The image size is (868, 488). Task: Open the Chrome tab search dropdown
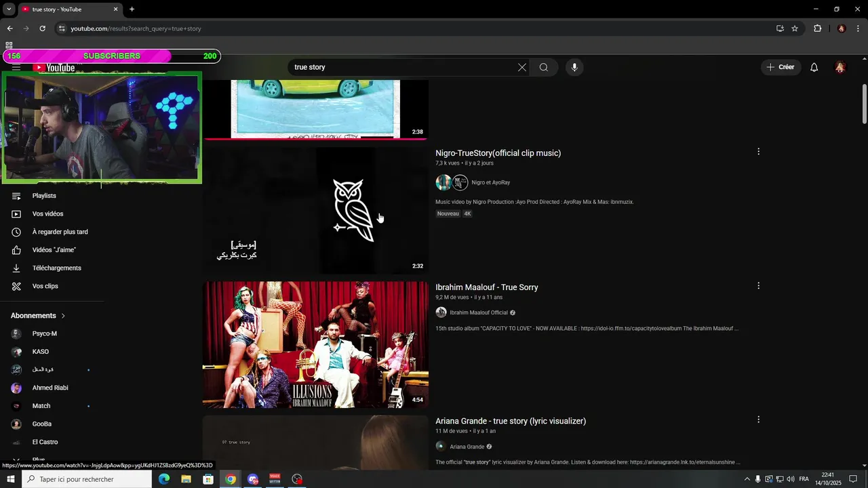pyautogui.click(x=9, y=9)
